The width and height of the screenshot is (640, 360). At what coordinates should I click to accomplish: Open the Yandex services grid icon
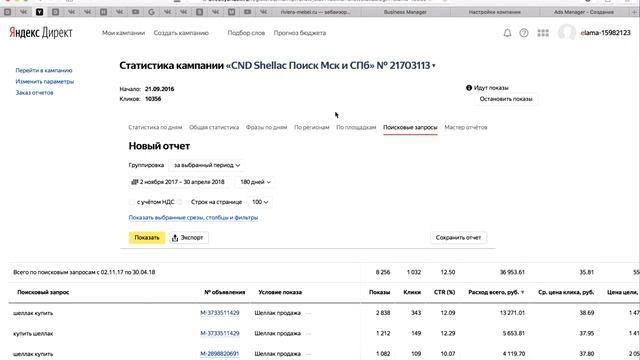click(x=543, y=33)
